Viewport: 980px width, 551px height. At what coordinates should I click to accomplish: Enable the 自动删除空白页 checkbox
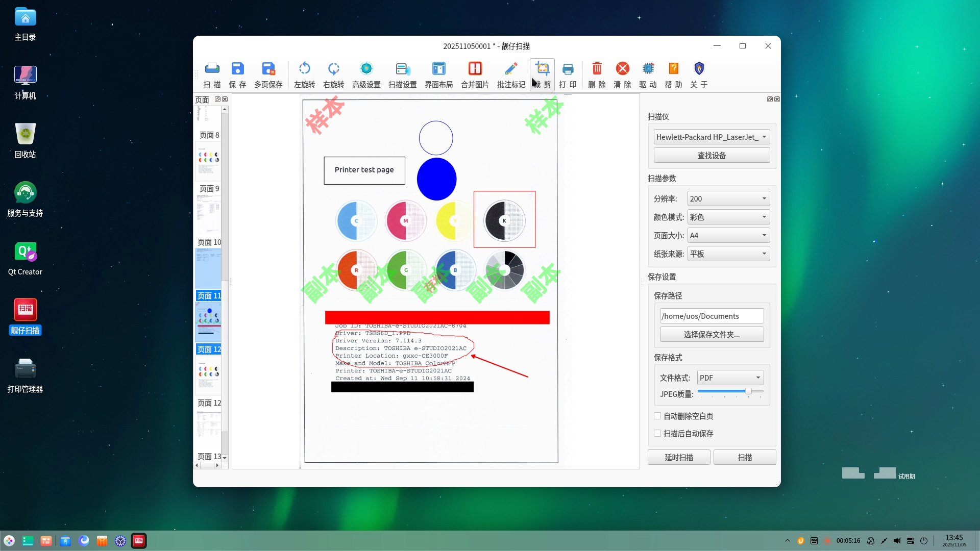pos(657,416)
